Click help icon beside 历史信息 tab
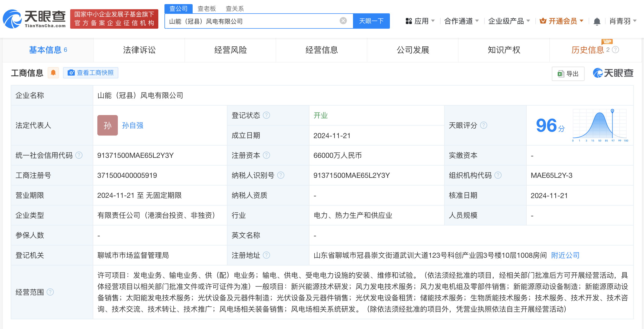 point(615,50)
